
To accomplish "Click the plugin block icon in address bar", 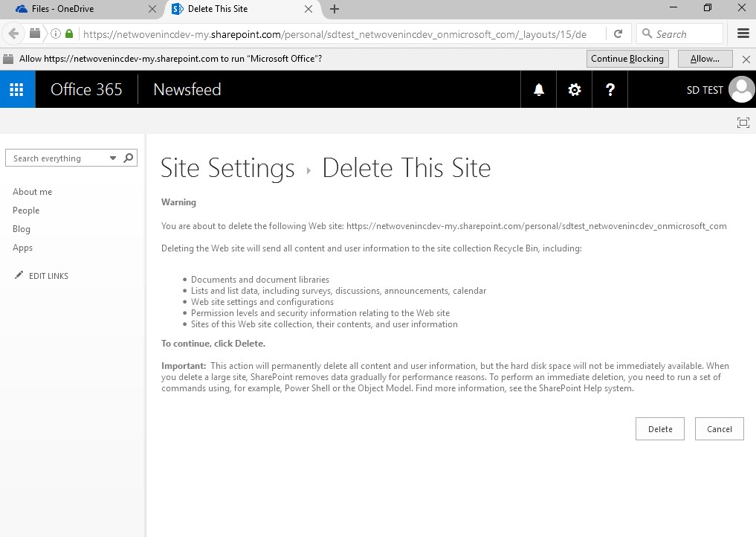I will [35, 33].
